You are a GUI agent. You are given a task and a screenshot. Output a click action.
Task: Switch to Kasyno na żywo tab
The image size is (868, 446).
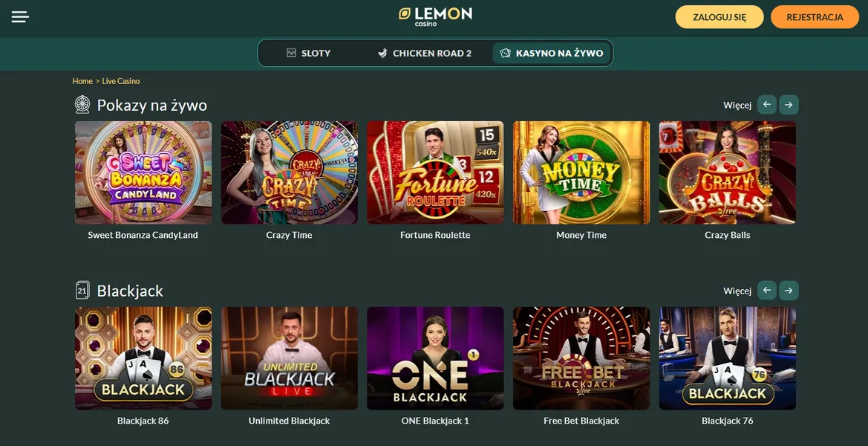552,54
